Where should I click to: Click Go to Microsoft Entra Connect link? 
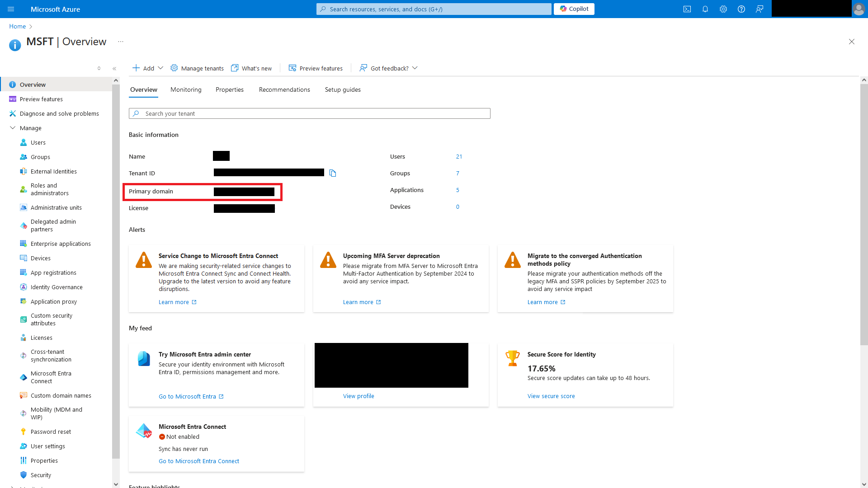199,461
